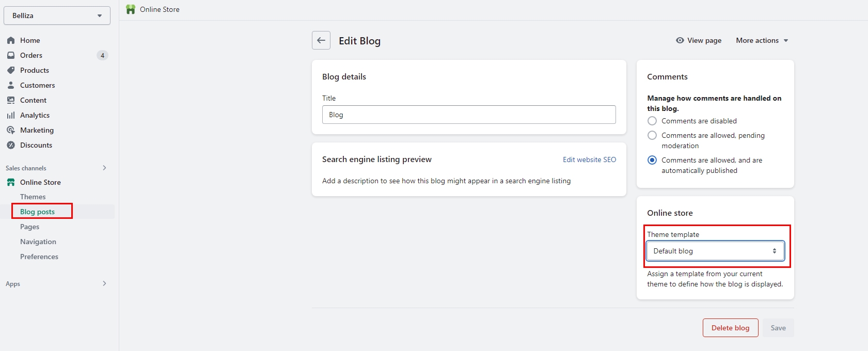The image size is (868, 351).
Task: Open the Belliza store switcher dropdown
Action: coord(57,15)
